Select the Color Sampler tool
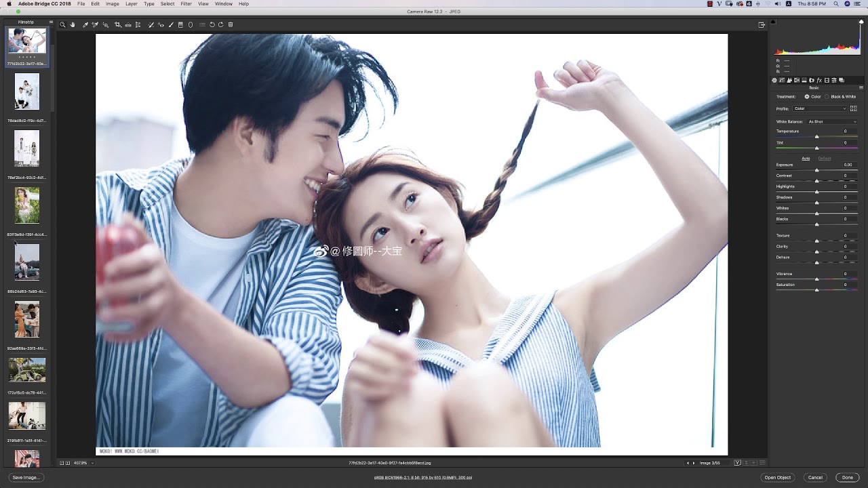The height and width of the screenshot is (488, 868). [x=95, y=24]
